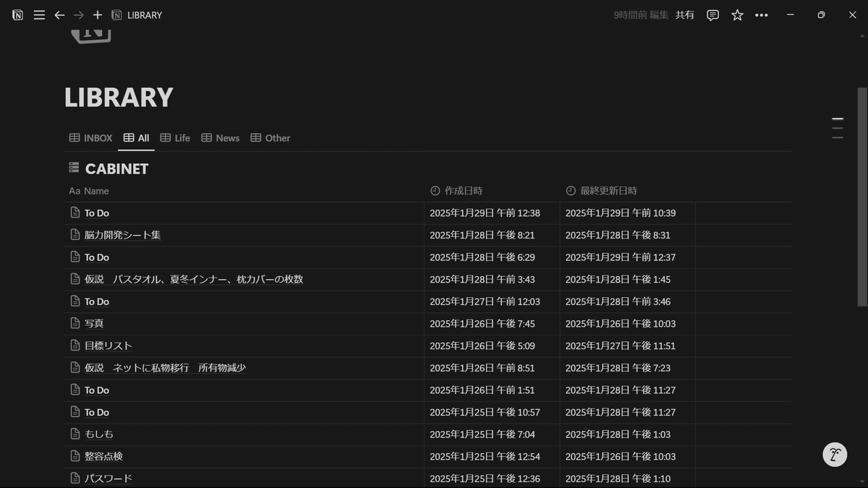
Task: Add a new tab with plus icon
Action: (98, 15)
